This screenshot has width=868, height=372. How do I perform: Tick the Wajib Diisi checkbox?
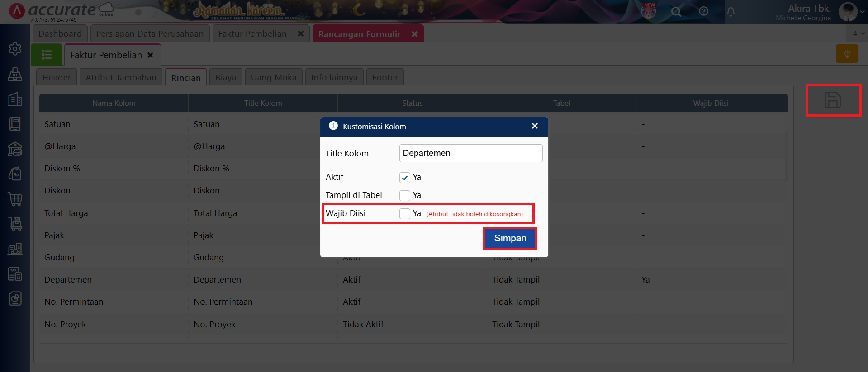[404, 213]
